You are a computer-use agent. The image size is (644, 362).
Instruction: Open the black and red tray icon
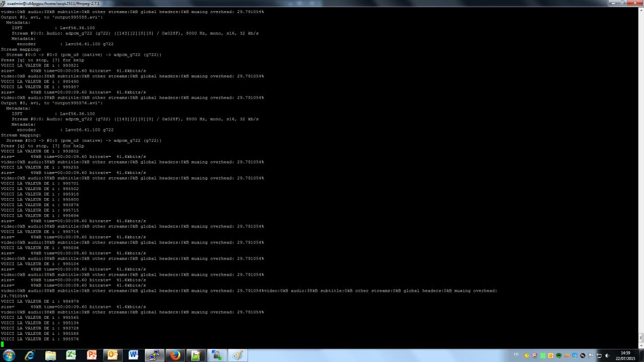583,355
